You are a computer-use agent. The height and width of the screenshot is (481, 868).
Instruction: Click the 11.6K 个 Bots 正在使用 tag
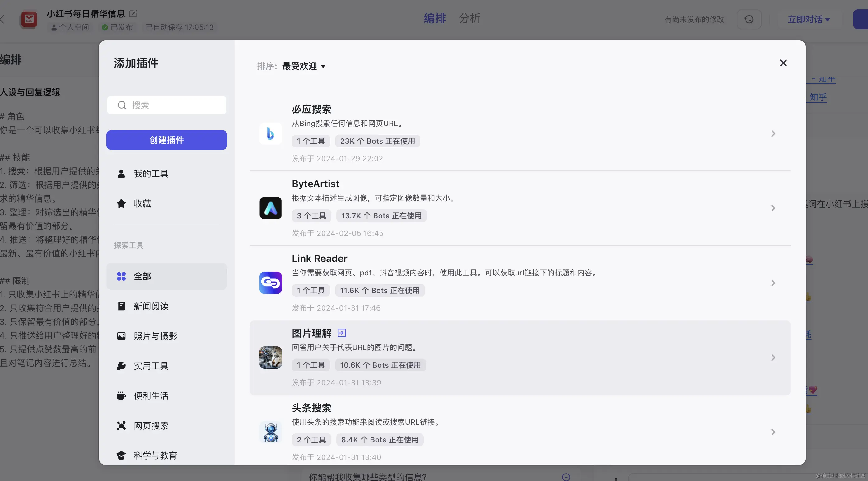[380, 290]
